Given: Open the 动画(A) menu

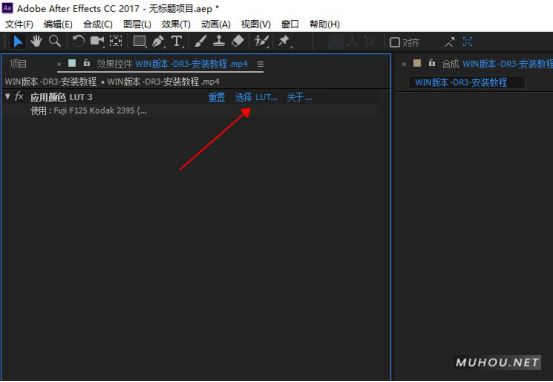Looking at the screenshot, I should [x=216, y=24].
